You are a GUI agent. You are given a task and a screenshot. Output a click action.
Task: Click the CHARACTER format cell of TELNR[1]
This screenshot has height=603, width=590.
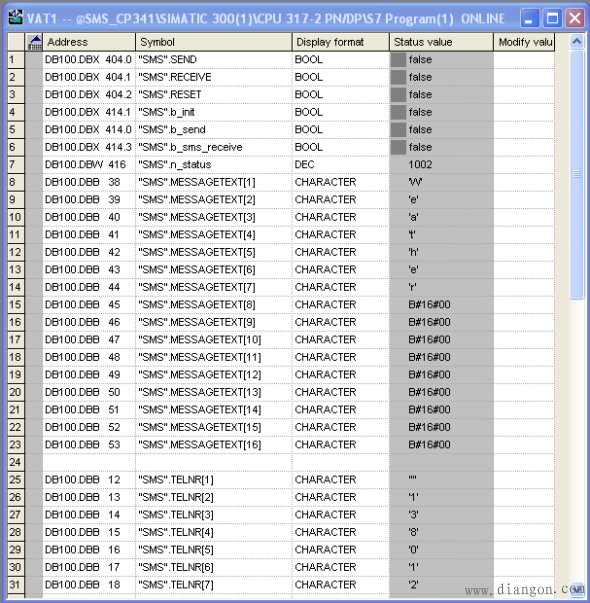pos(341,480)
